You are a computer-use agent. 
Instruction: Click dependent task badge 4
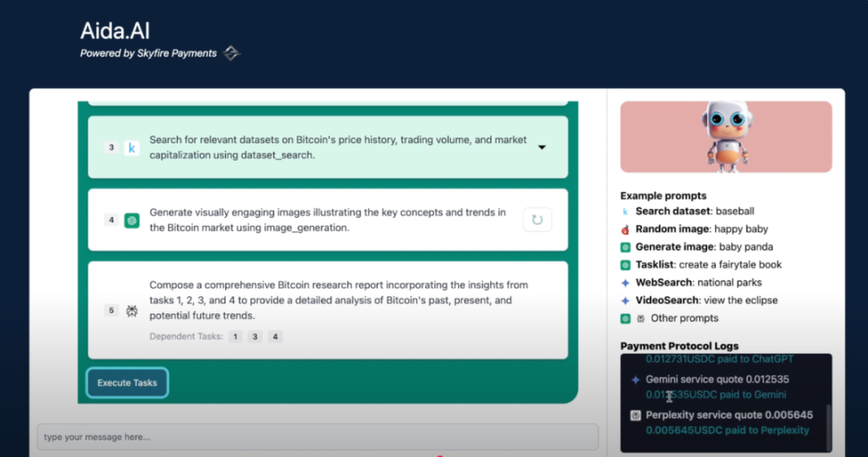275,337
